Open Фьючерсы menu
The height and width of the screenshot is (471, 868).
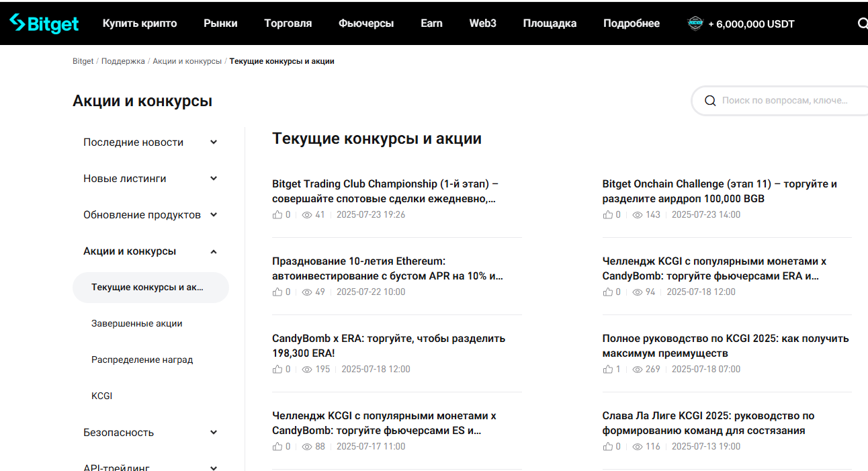(366, 24)
